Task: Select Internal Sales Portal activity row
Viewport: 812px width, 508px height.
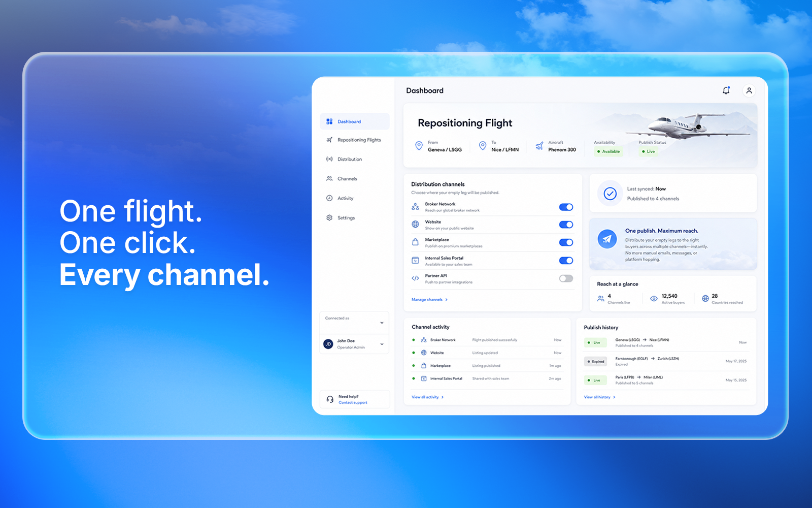Action: tap(487, 378)
